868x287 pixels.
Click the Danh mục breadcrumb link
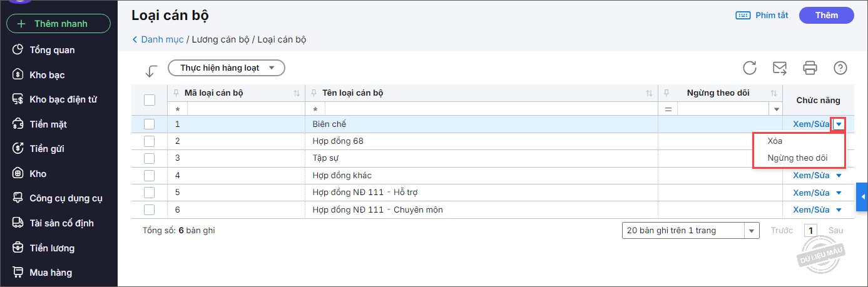162,39
